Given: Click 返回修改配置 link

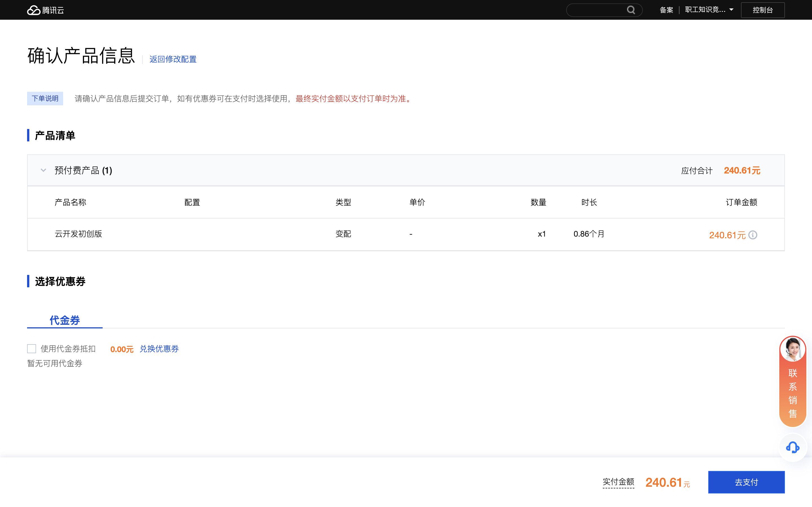Looking at the screenshot, I should [173, 59].
